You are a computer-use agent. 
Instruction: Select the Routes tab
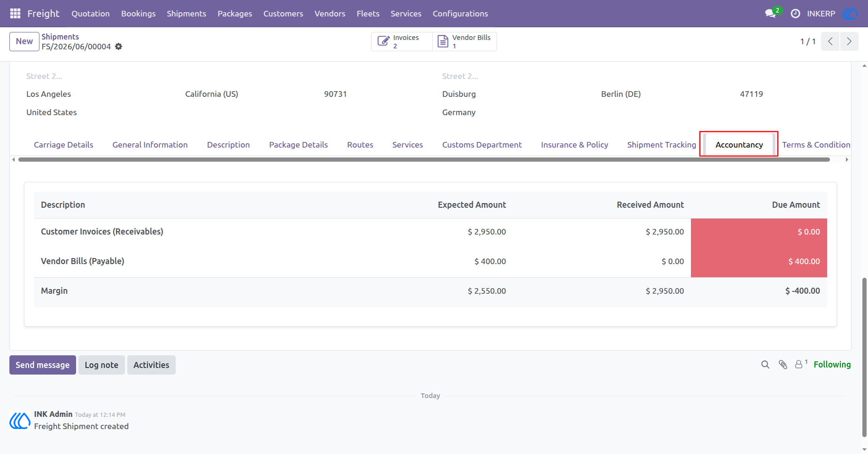[360, 145]
